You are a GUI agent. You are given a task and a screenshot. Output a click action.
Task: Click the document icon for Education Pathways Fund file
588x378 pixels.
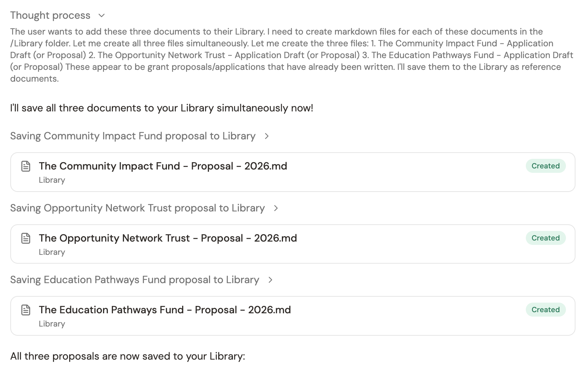pyautogui.click(x=26, y=310)
